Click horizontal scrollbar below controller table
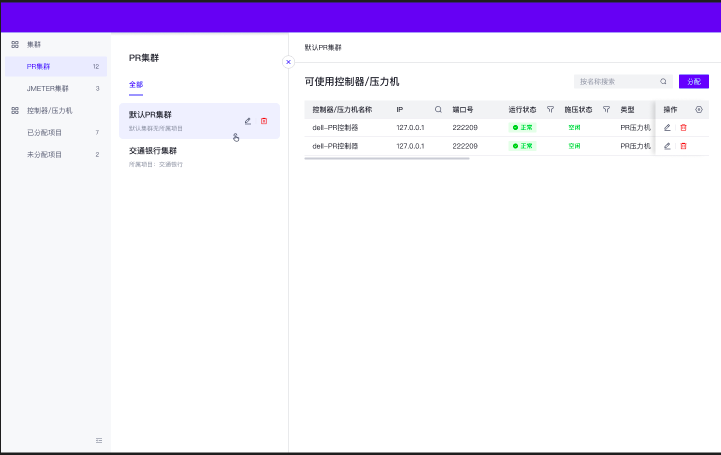The width and height of the screenshot is (721, 455). 386,158
